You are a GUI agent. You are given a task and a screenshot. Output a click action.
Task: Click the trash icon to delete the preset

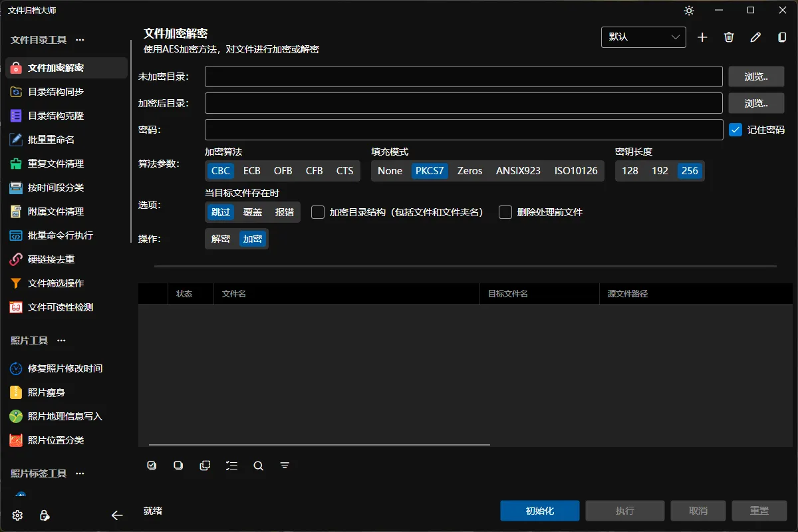click(x=729, y=37)
